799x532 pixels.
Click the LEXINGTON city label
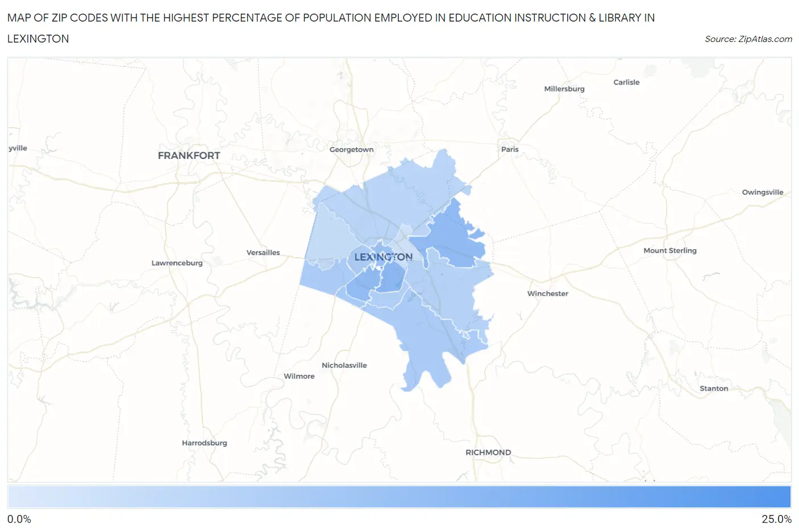click(384, 257)
